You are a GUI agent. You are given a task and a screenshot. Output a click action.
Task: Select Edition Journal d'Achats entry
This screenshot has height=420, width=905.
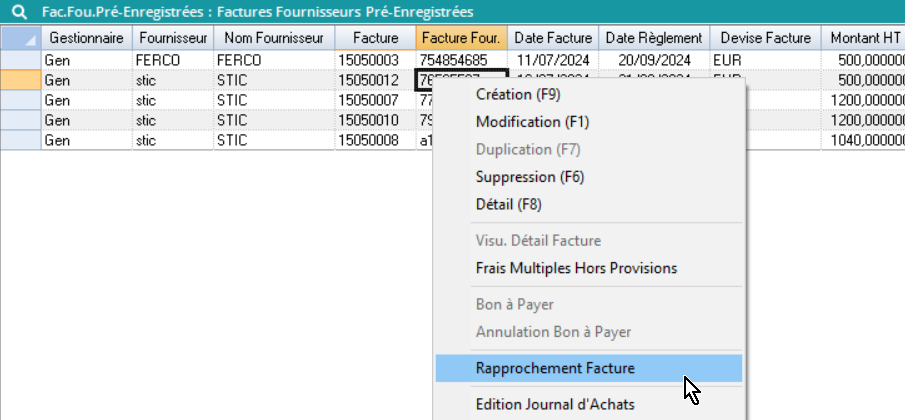tap(555, 405)
